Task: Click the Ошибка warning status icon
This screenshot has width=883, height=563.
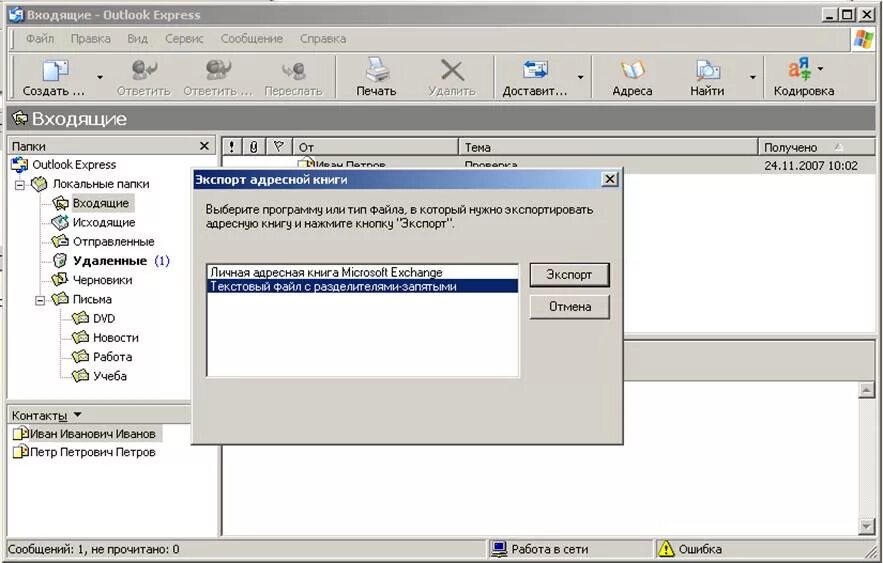Action: [666, 548]
